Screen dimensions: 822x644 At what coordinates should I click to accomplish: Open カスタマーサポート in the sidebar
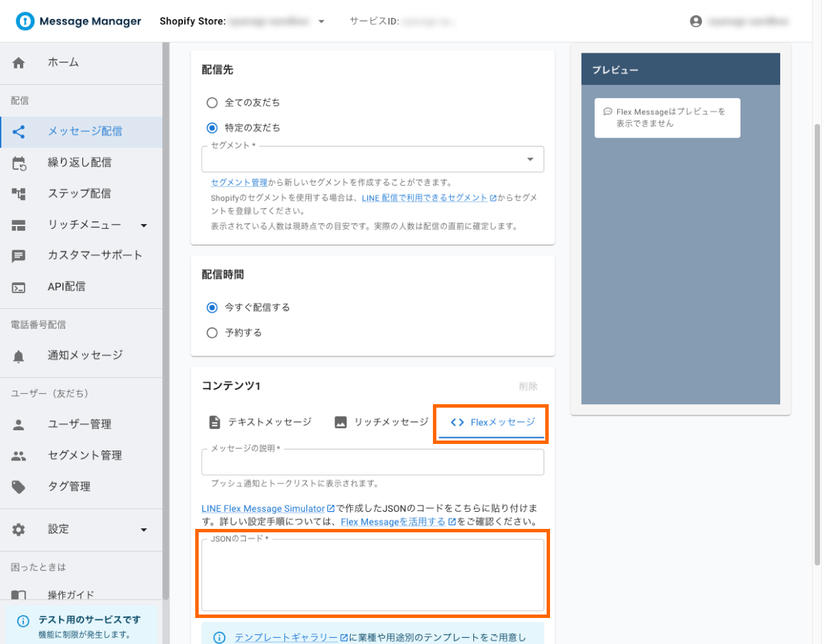pyautogui.click(x=81, y=256)
